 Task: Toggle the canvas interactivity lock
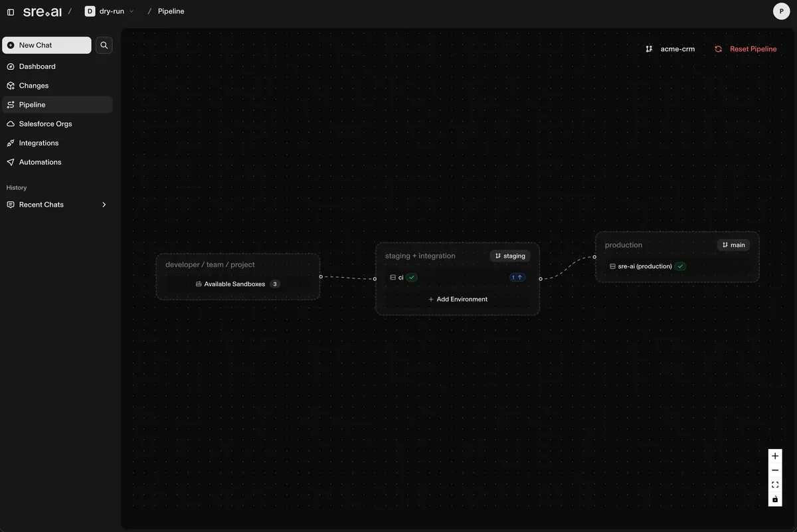pos(775,499)
